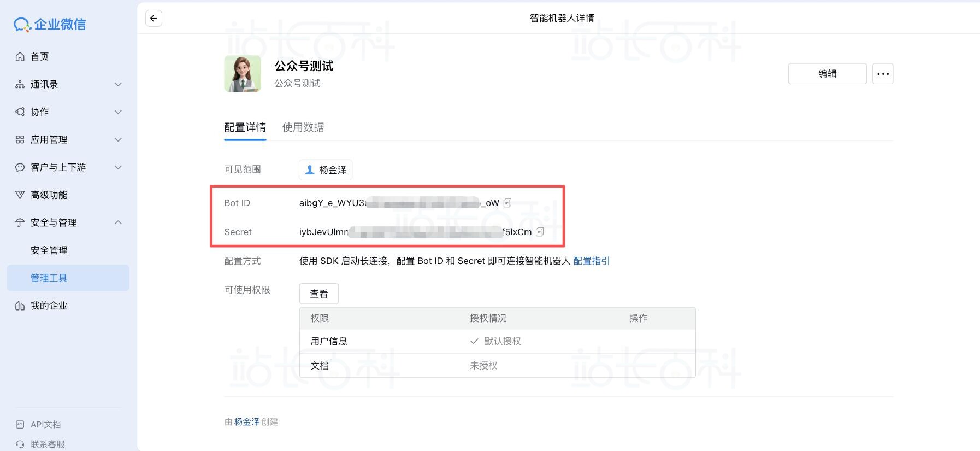
Task: Open the 配置指引 link
Action: pos(592,261)
